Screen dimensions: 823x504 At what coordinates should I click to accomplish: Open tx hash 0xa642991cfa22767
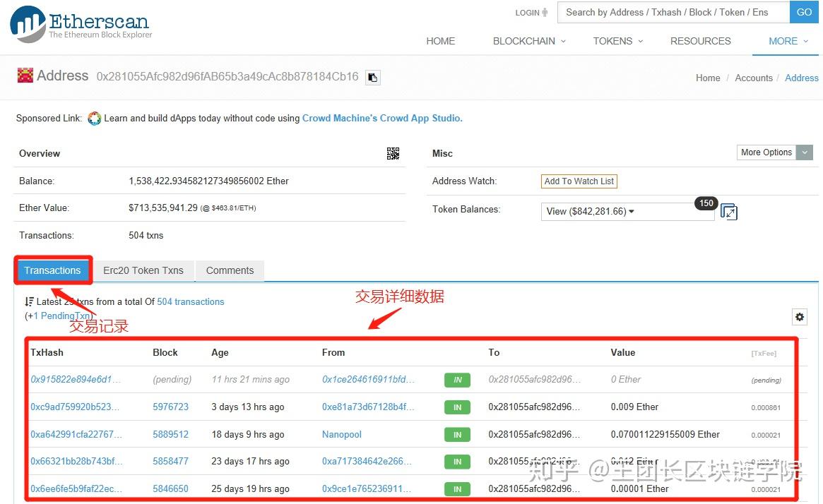76,434
